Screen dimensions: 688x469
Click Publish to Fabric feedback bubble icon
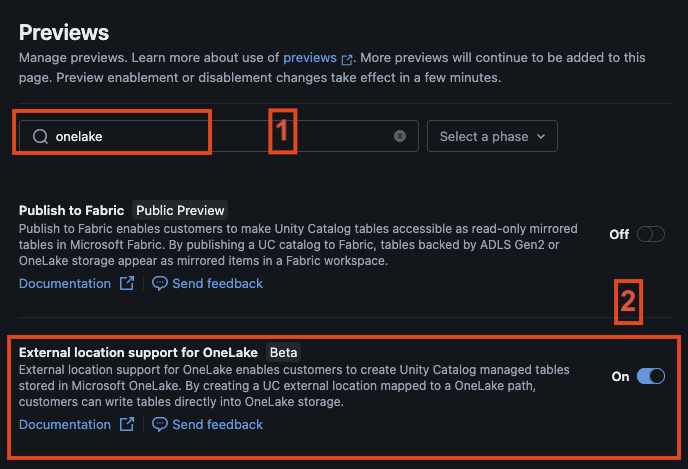point(160,283)
